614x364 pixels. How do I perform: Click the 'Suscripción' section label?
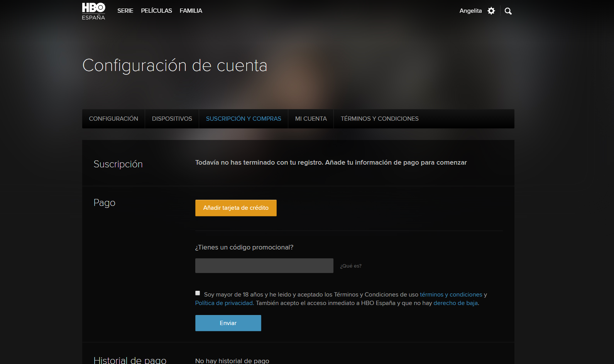pyautogui.click(x=118, y=164)
